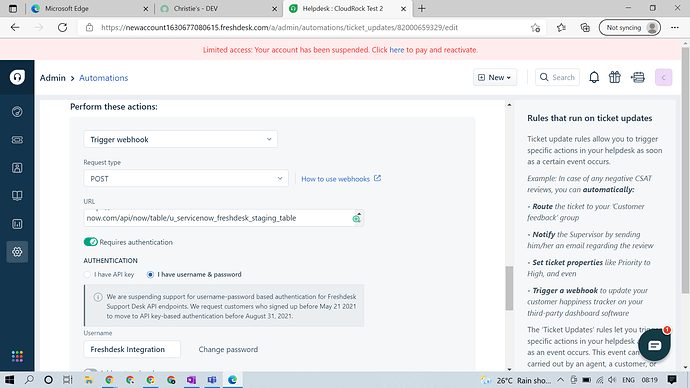Open the Contacts icon in sidebar
The width and height of the screenshot is (690, 388).
coord(17,168)
